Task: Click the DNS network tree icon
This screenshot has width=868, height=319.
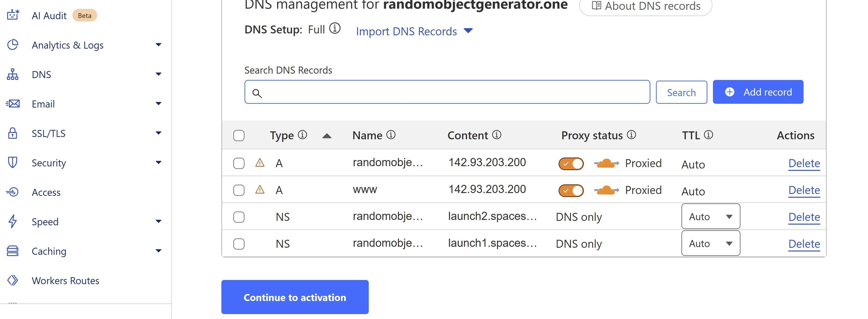Action: click(13, 74)
